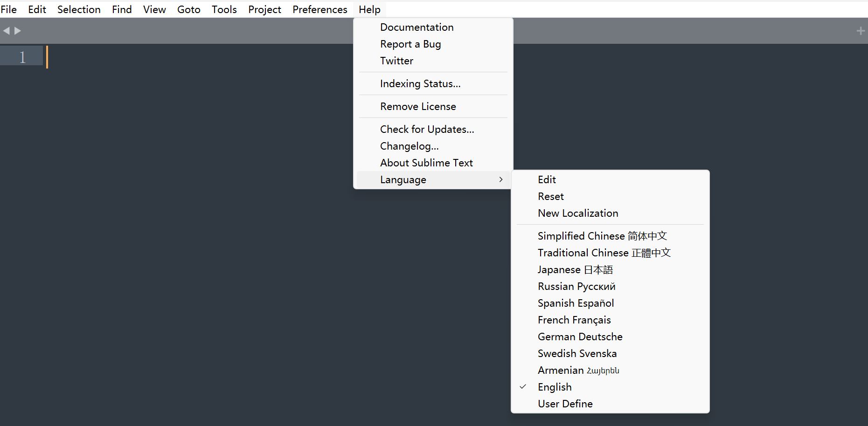This screenshot has height=426, width=868.
Task: Click the plus icon for a new tab
Action: [x=861, y=31]
